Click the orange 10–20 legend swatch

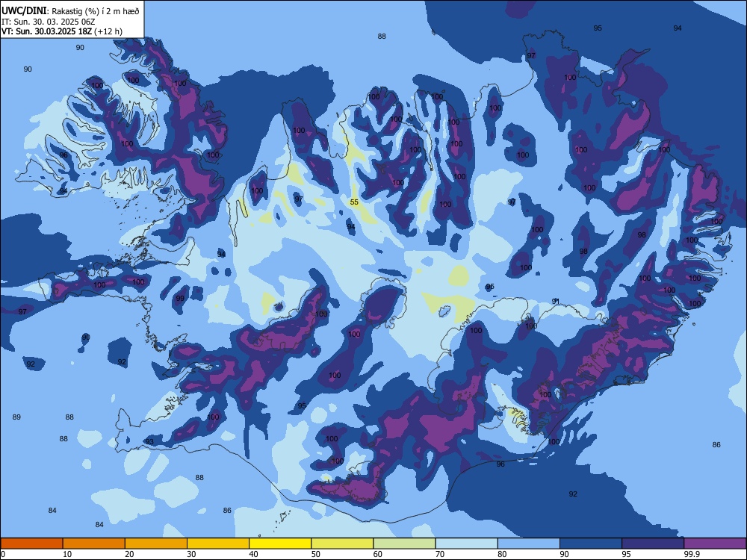pos(94,544)
